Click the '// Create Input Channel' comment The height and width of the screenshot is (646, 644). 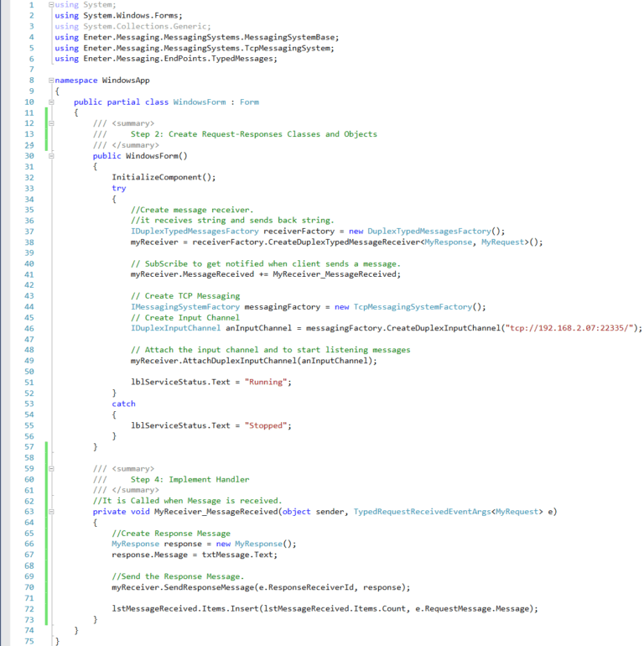[184, 318]
